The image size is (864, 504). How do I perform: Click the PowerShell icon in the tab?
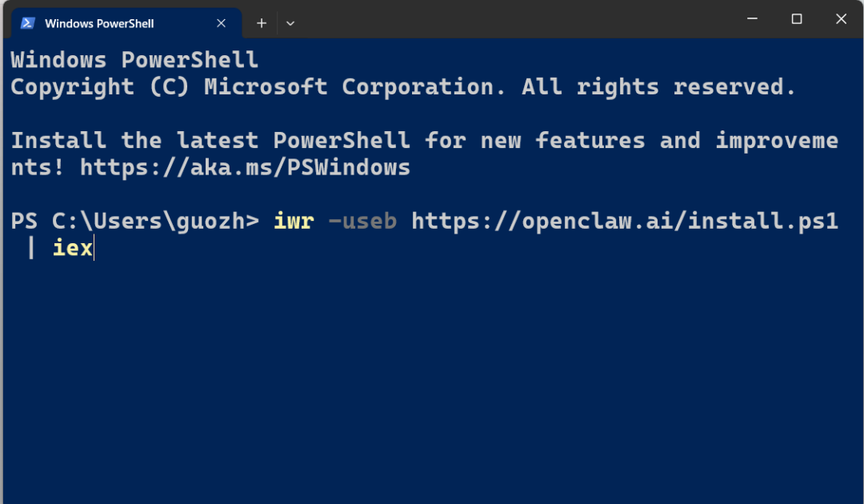click(27, 23)
